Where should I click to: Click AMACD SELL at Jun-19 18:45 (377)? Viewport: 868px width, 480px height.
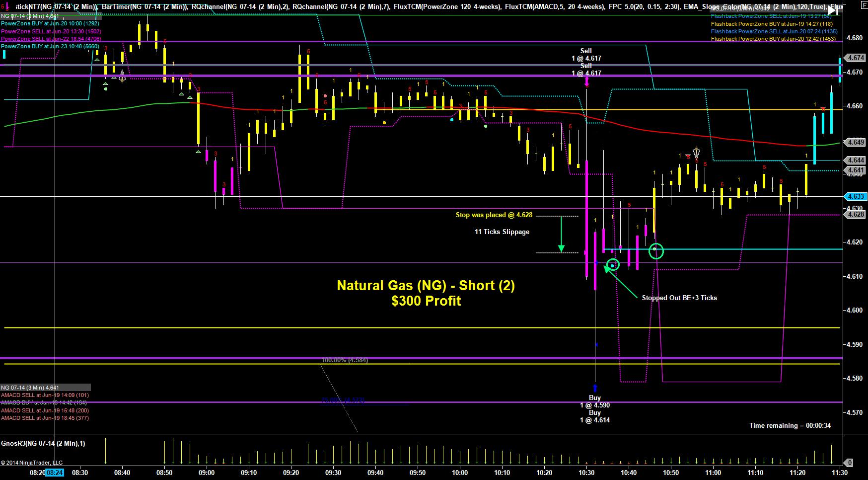(x=45, y=418)
